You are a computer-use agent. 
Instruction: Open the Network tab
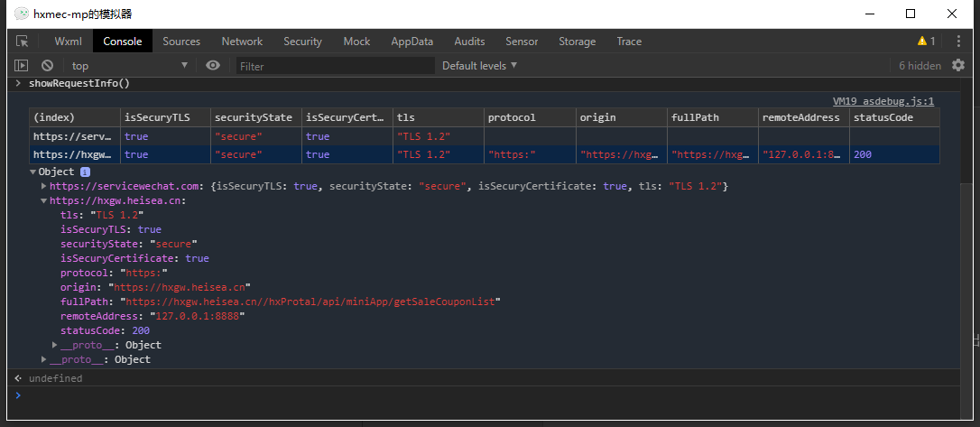click(242, 42)
